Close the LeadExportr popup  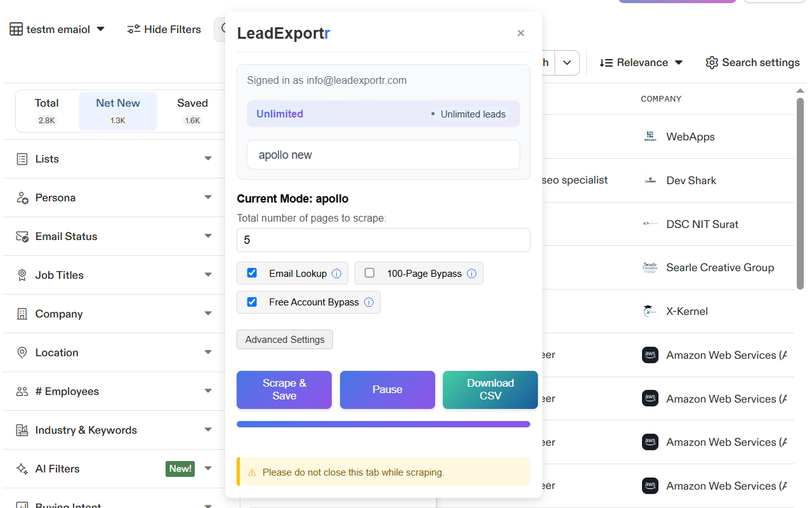(521, 33)
